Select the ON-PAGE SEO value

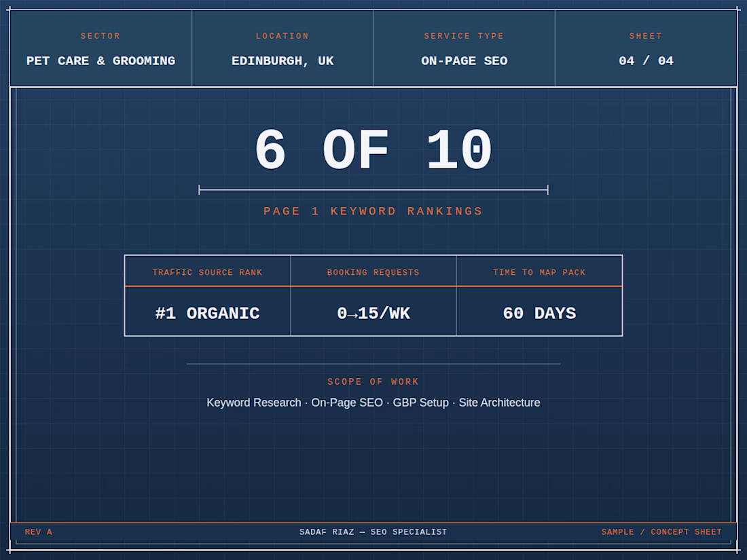click(x=464, y=61)
